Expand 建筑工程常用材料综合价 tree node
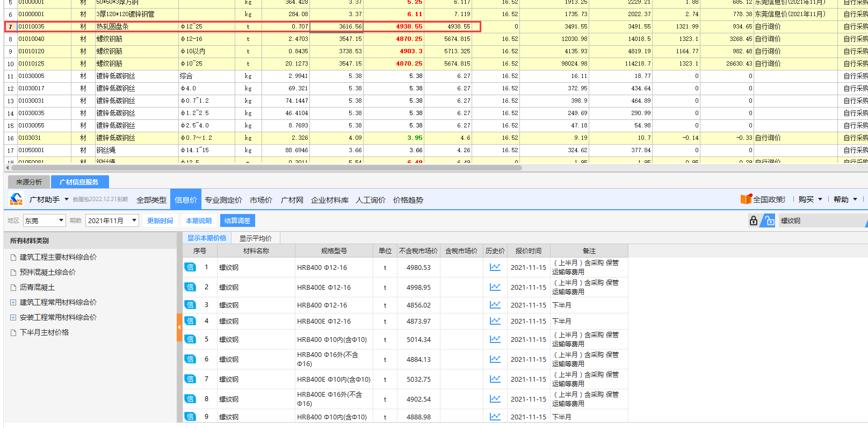 coord(13,303)
